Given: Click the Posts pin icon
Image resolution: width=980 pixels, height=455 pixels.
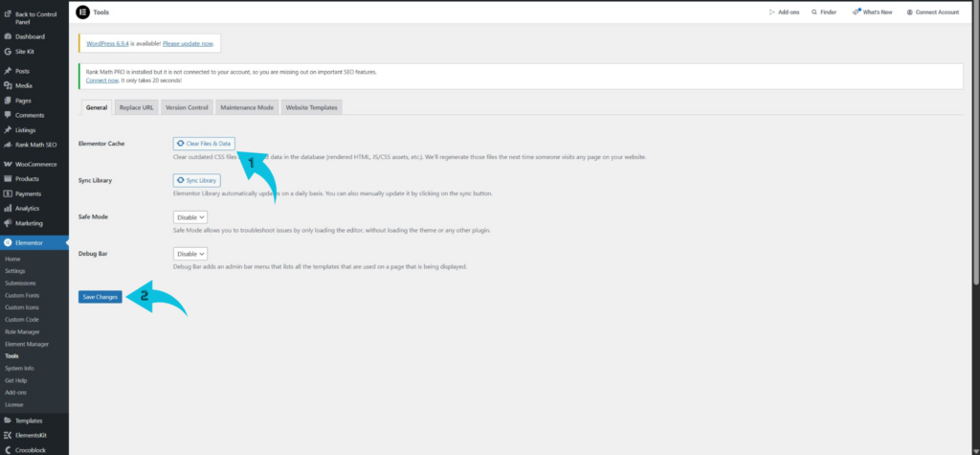Looking at the screenshot, I should (8, 71).
